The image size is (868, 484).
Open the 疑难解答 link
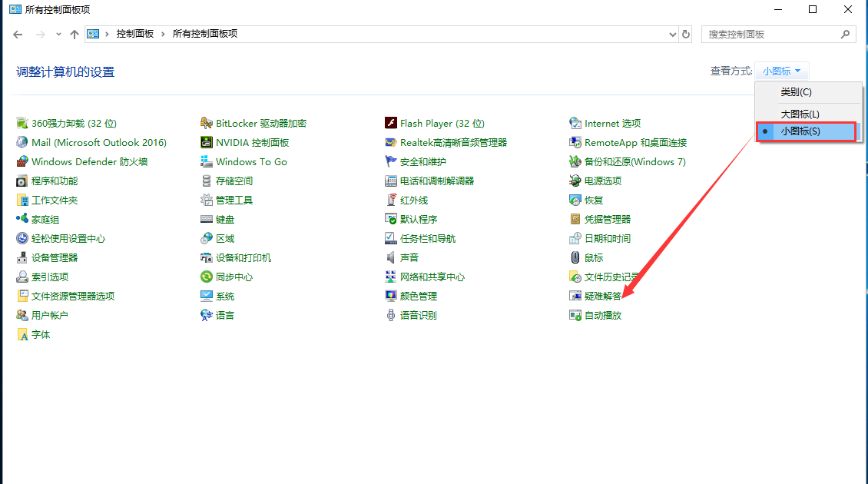tap(603, 297)
